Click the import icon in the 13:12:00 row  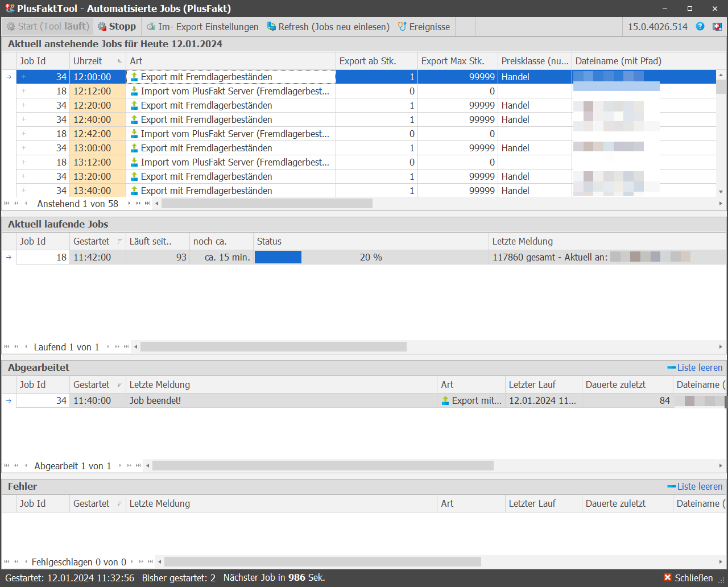[134, 162]
